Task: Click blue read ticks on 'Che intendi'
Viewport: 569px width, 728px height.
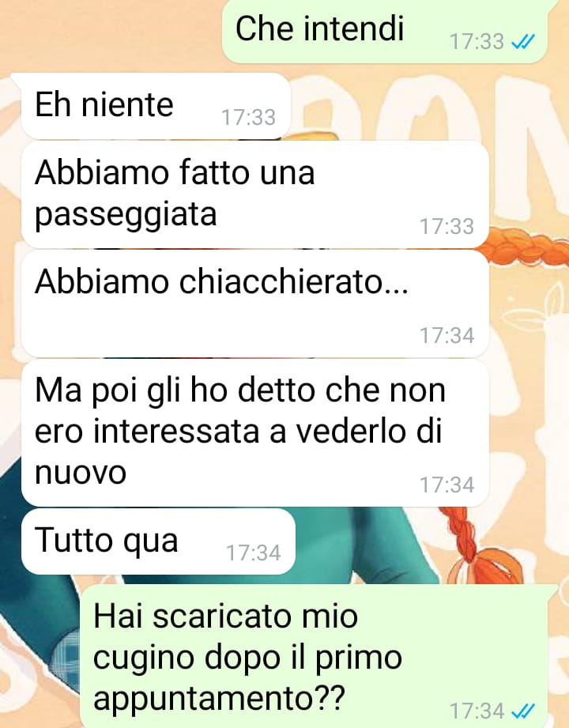Action: [x=522, y=42]
